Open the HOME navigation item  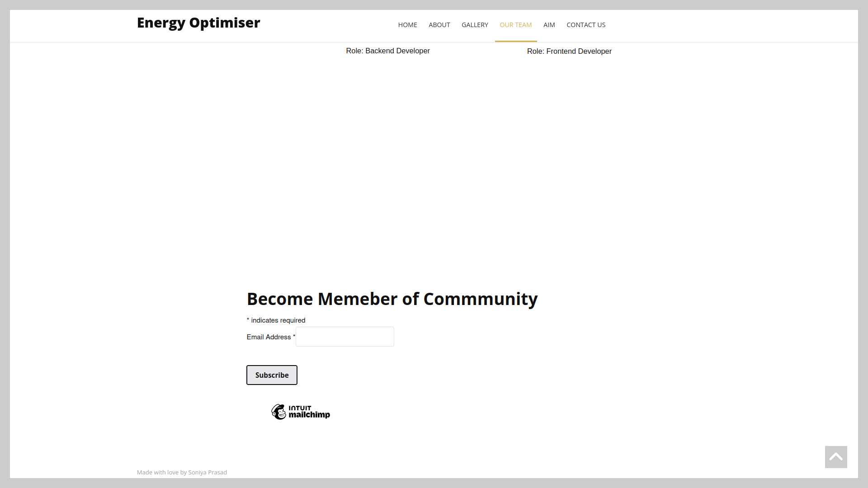407,25
